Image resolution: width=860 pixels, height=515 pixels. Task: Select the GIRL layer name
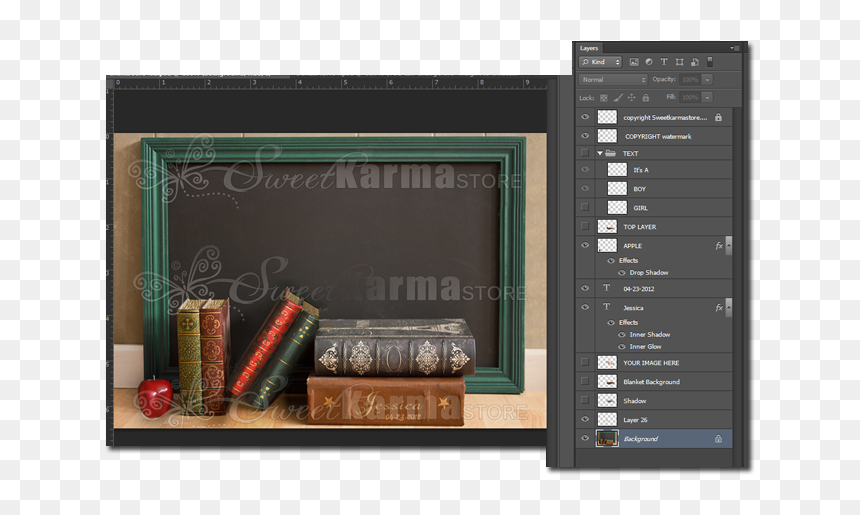[641, 208]
